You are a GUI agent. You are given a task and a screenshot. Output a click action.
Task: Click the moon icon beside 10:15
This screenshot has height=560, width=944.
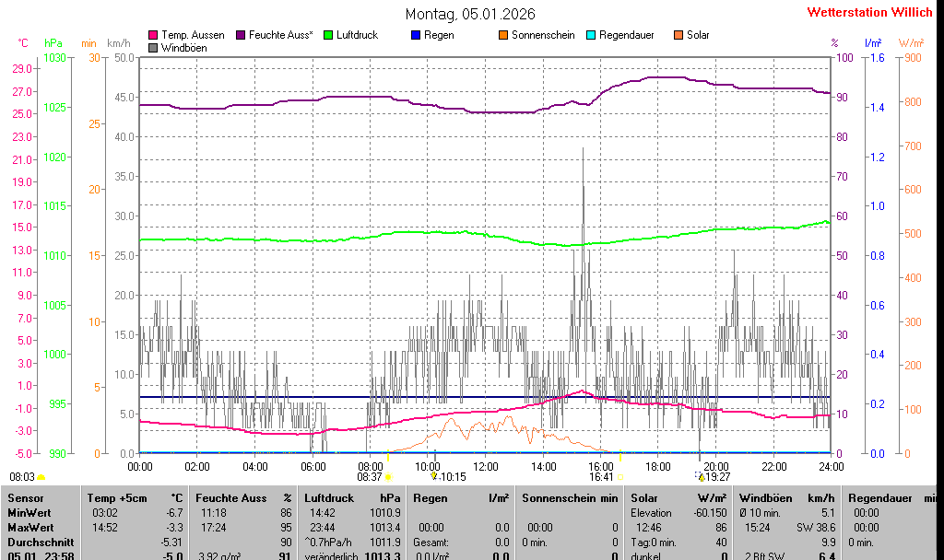click(433, 476)
